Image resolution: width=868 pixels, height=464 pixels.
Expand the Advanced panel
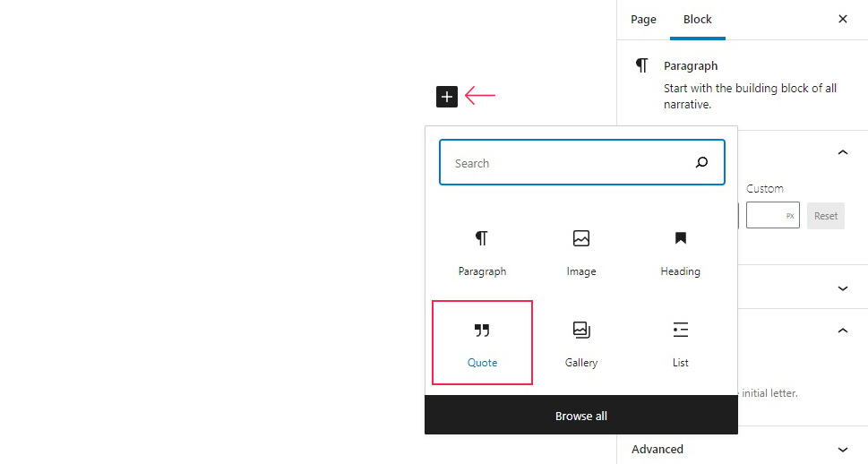click(842, 450)
